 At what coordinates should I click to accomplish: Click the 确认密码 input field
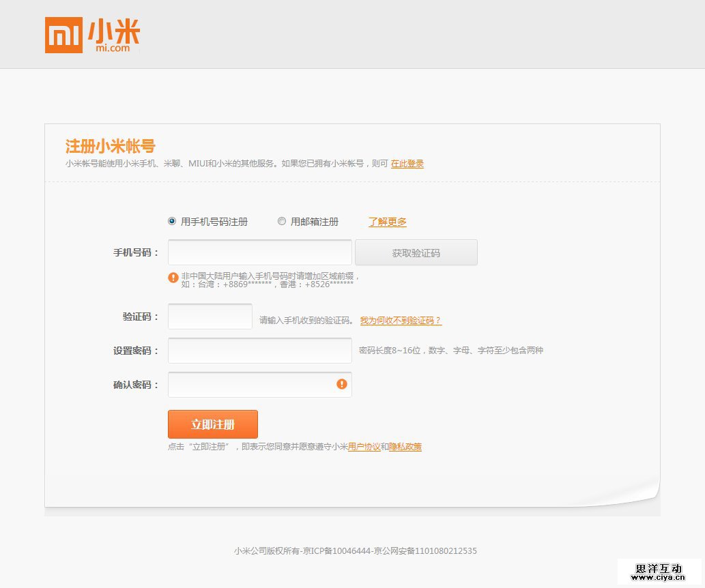pyautogui.click(x=251, y=385)
